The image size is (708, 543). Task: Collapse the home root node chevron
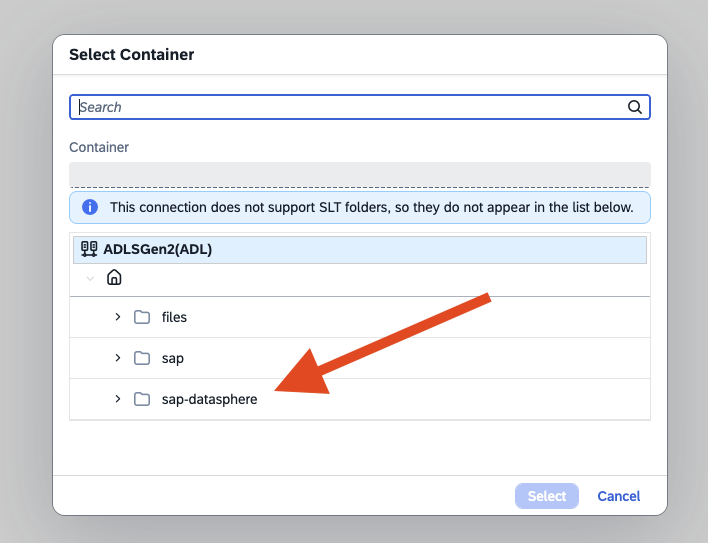[x=91, y=278]
